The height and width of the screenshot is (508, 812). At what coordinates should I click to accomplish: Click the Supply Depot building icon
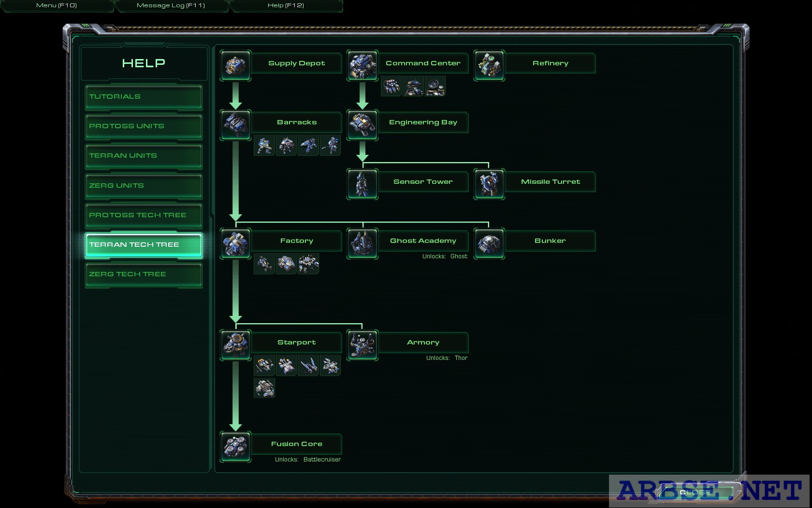235,66
